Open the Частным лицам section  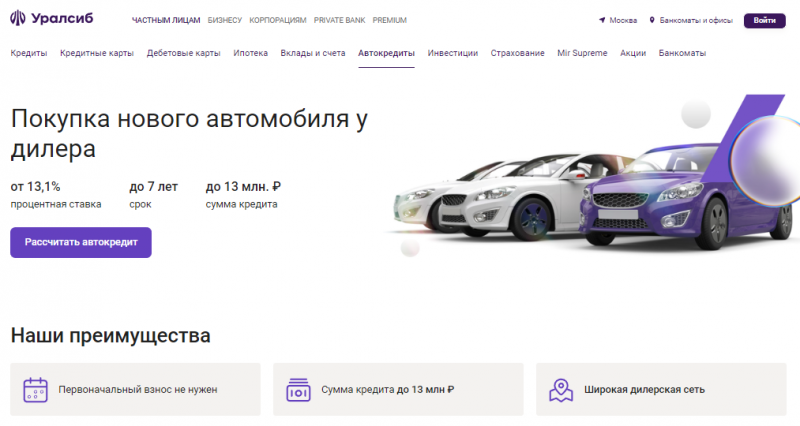166,20
